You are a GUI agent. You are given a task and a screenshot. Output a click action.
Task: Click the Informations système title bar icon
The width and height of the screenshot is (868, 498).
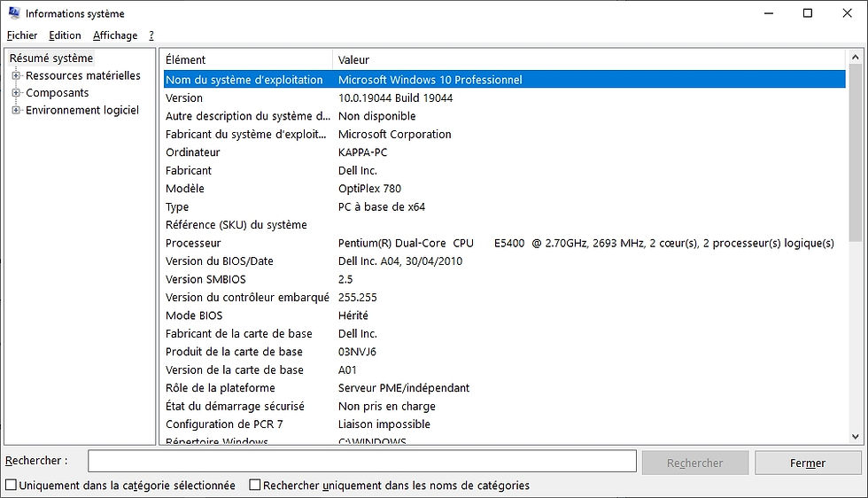[14, 12]
